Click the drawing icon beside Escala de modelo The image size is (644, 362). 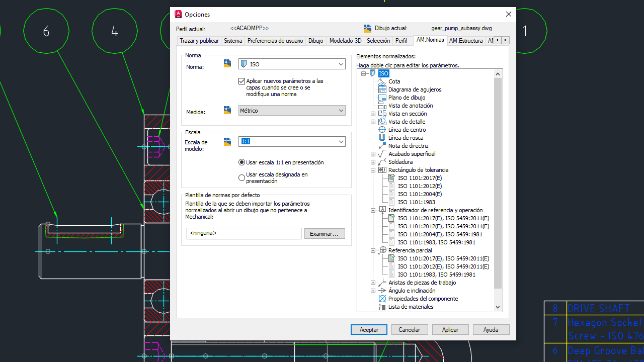(227, 142)
